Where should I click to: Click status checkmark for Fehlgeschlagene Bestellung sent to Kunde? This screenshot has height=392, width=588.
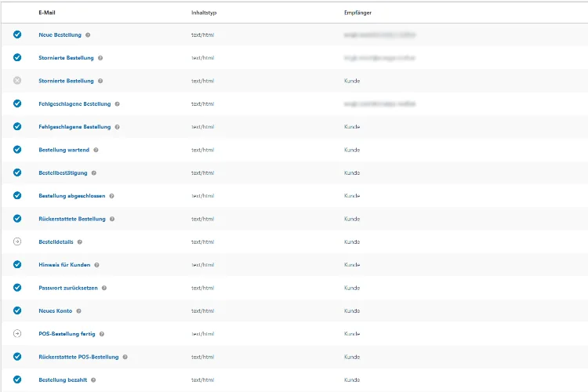[17, 126]
